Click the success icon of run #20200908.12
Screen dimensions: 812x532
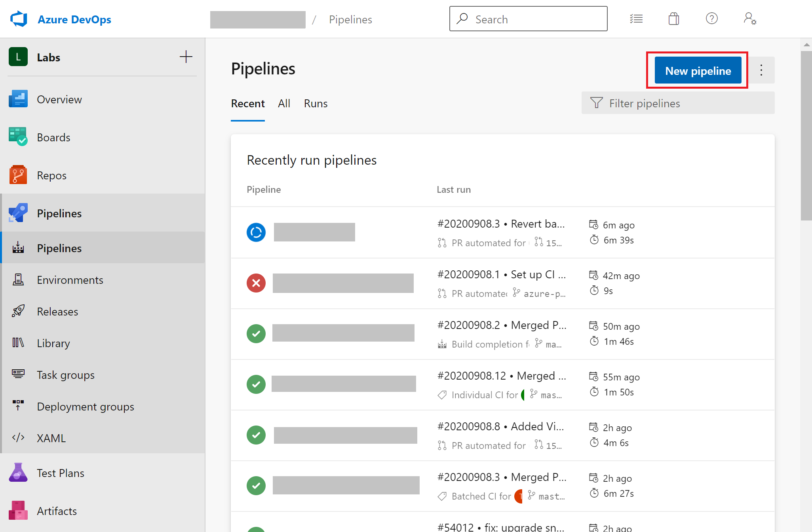256,384
